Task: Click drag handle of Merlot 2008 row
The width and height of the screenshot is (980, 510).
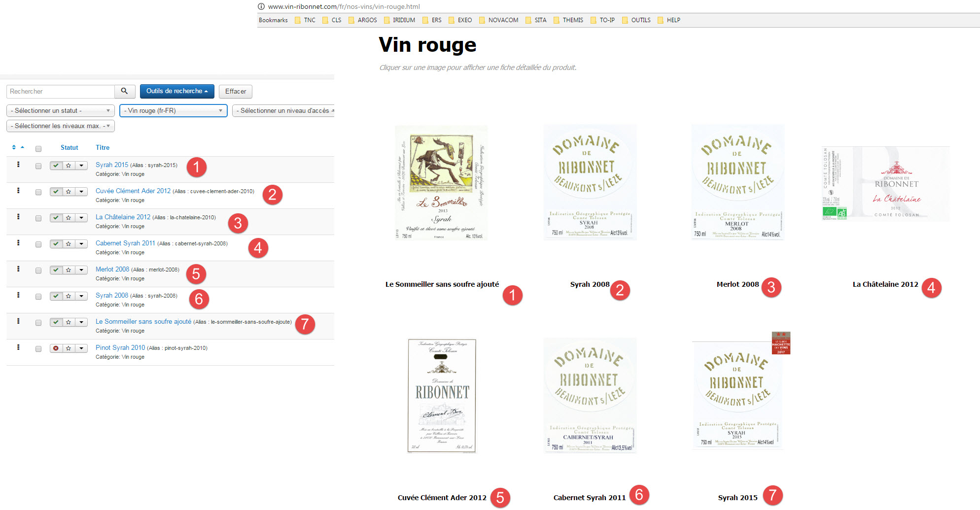Action: (x=18, y=269)
